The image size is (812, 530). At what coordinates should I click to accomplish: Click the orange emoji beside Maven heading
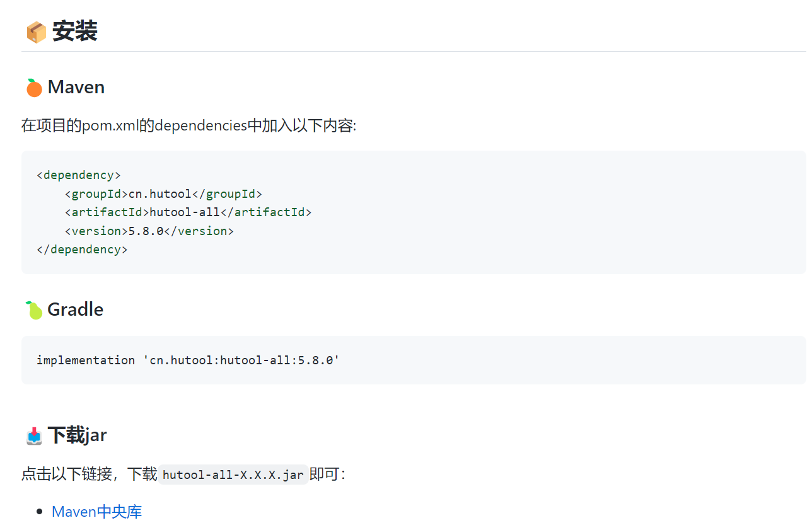coord(34,88)
